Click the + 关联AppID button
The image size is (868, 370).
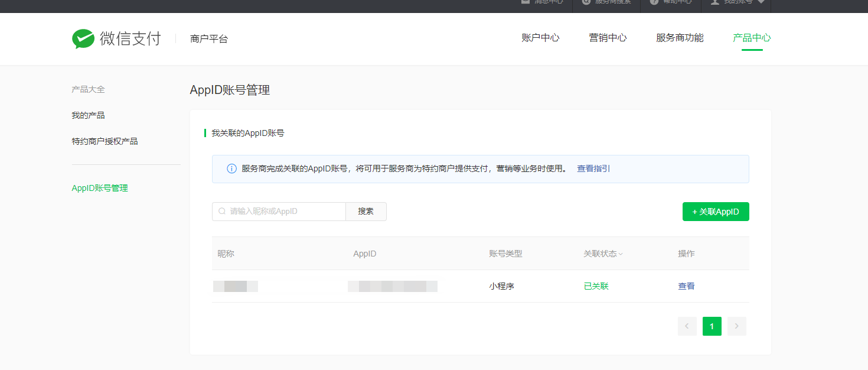coord(716,212)
